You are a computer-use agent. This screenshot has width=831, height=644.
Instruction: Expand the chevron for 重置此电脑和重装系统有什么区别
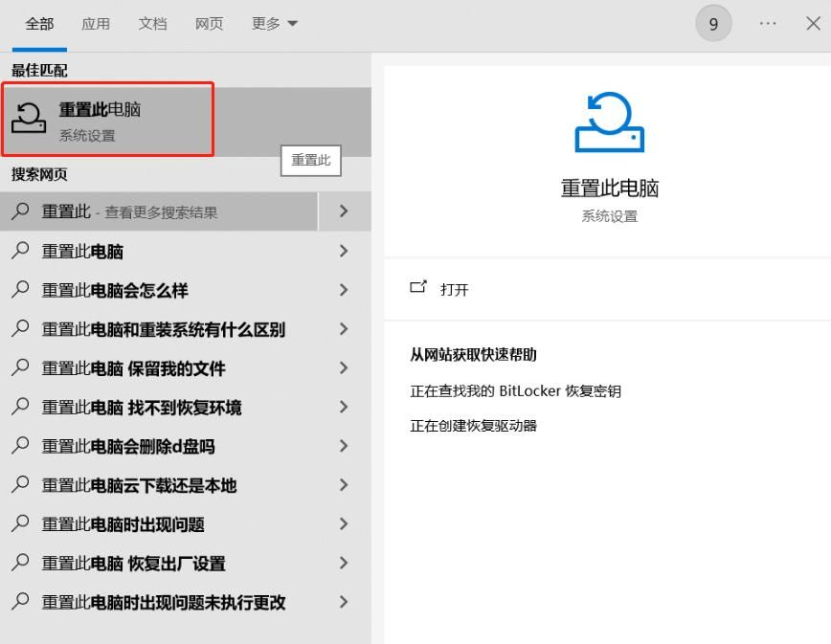[344, 328]
